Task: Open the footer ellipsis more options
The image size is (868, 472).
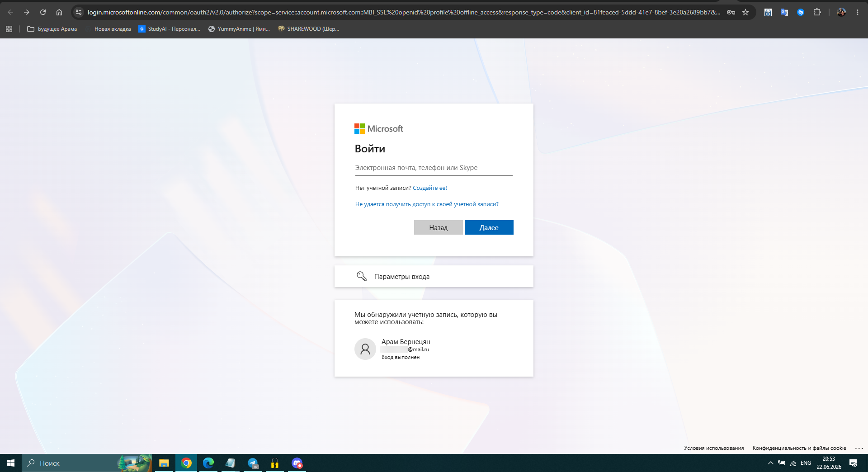Action: point(859,448)
